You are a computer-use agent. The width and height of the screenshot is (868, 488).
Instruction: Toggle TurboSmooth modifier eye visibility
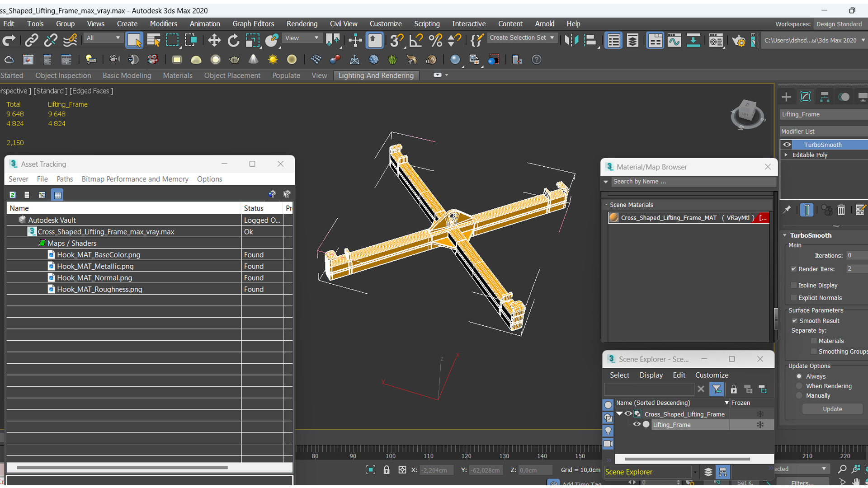coord(787,145)
